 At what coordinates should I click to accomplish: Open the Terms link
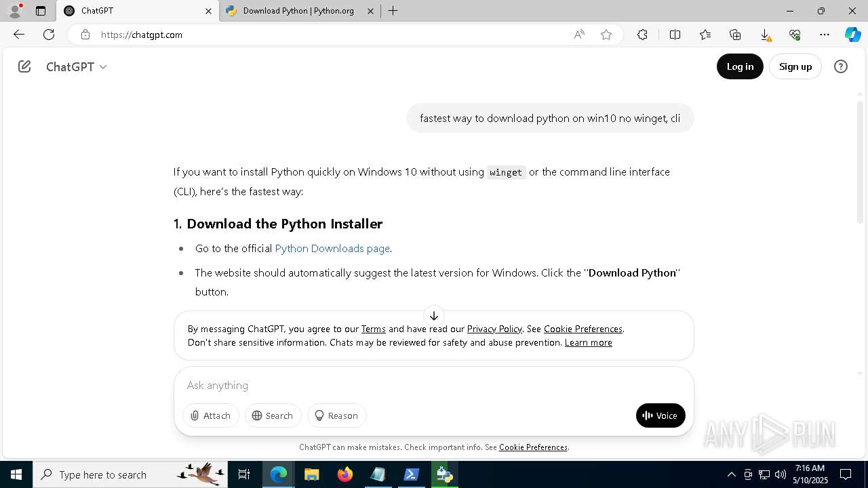(x=374, y=329)
